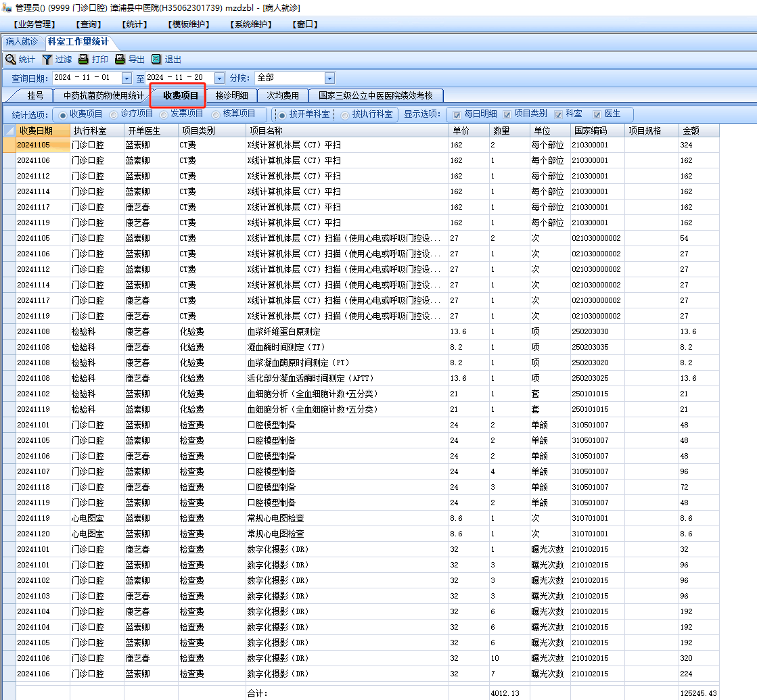The height and width of the screenshot is (700, 757).
Task: Click the 导出 export icon
Action: point(120,60)
